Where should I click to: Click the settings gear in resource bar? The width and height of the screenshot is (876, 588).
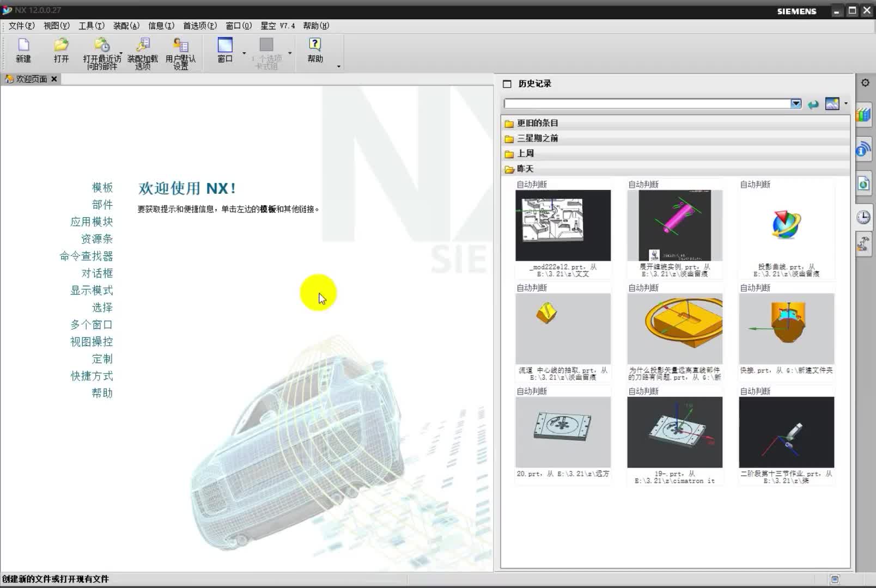tap(865, 83)
